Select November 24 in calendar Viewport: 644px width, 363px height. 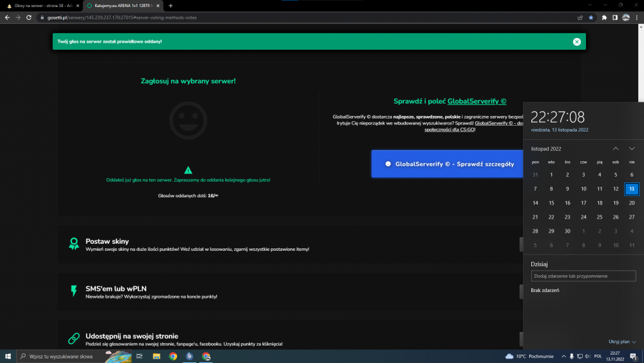tap(583, 217)
